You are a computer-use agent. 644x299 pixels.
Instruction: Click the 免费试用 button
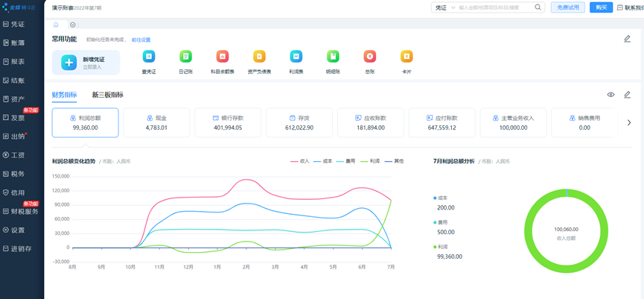[567, 7]
